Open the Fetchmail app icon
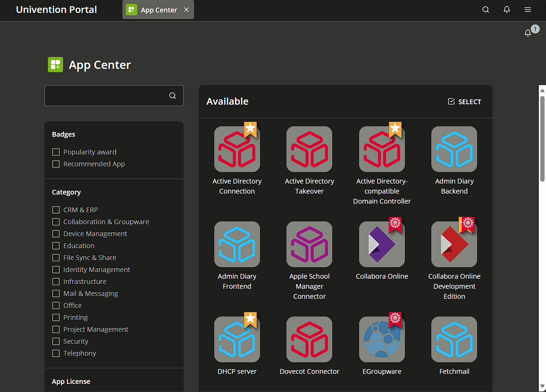This screenshot has width=546, height=392. click(454, 339)
